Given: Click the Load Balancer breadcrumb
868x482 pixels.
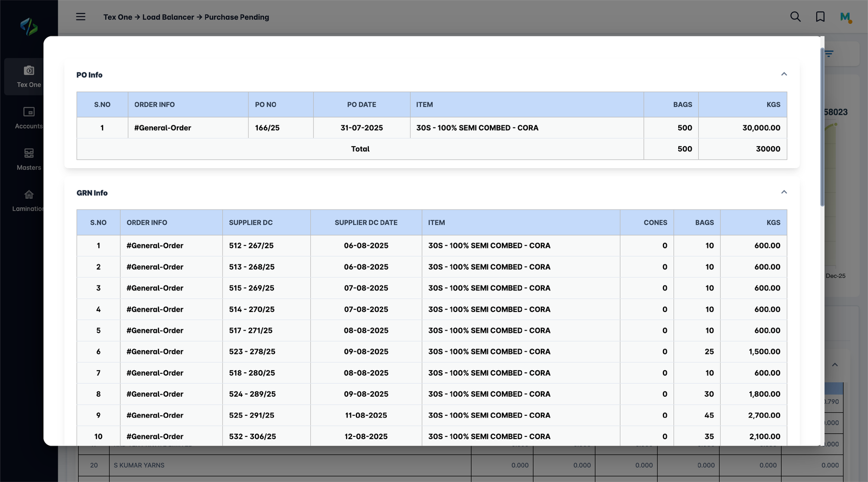Looking at the screenshot, I should click(168, 17).
